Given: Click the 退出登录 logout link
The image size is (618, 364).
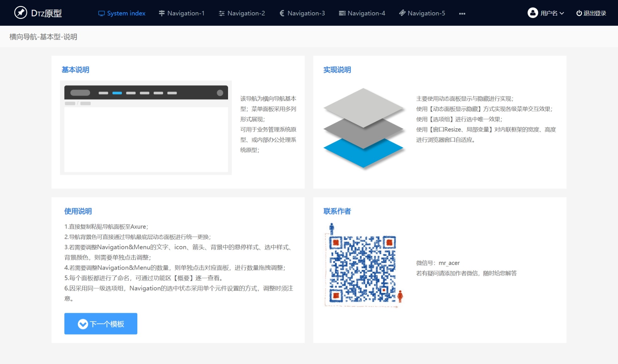Looking at the screenshot, I should (591, 13).
